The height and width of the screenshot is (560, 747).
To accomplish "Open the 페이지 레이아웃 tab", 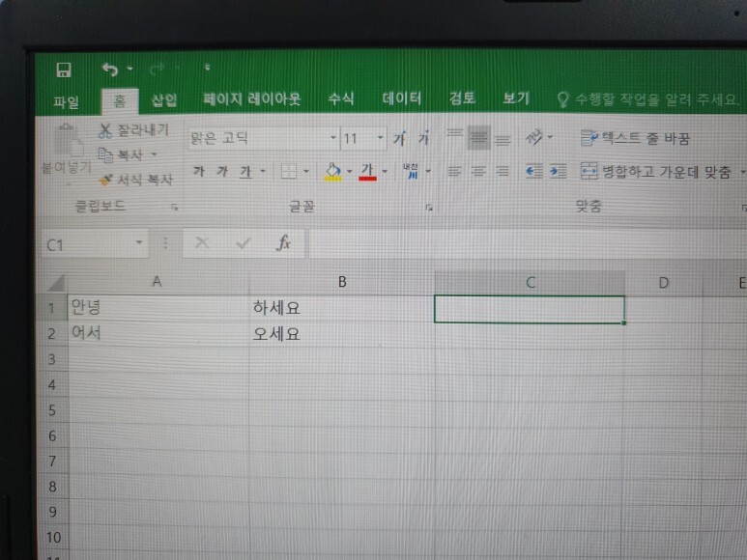I will [x=252, y=98].
